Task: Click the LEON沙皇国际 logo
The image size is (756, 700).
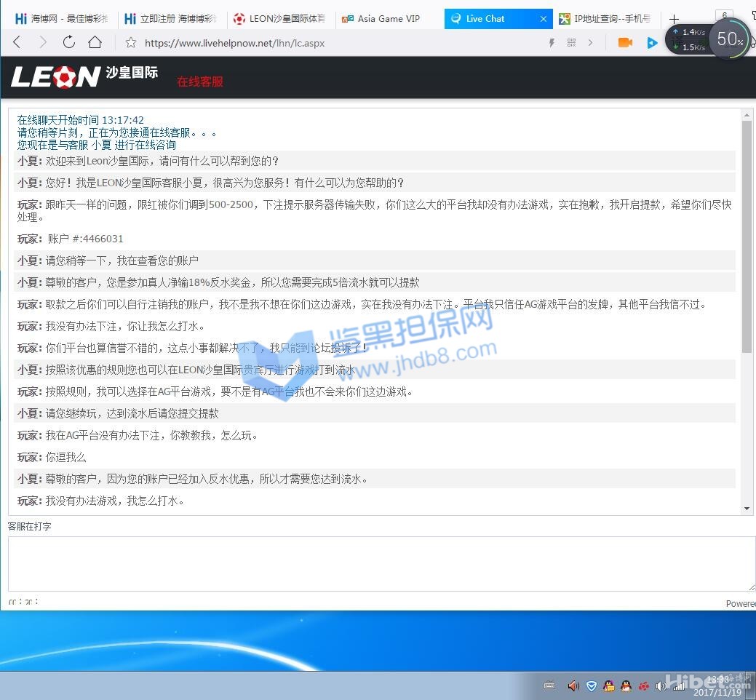Action: click(x=84, y=76)
